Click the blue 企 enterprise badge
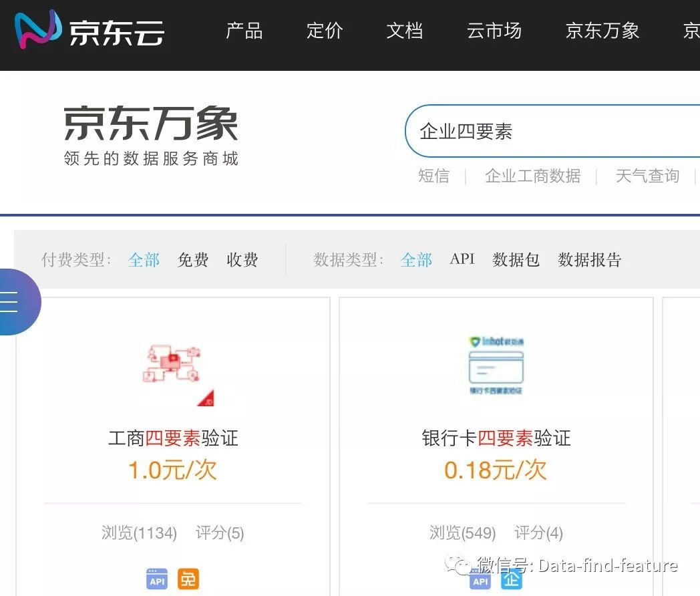The height and width of the screenshot is (596, 700). tap(511, 579)
